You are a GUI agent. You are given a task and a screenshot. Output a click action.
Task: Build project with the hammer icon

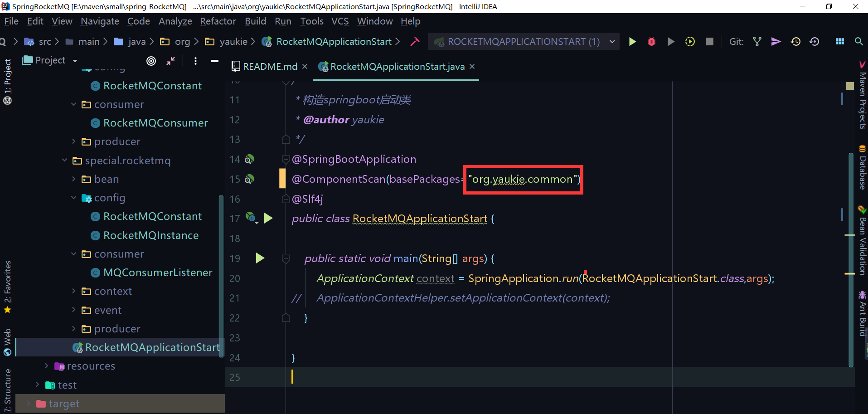coord(415,42)
